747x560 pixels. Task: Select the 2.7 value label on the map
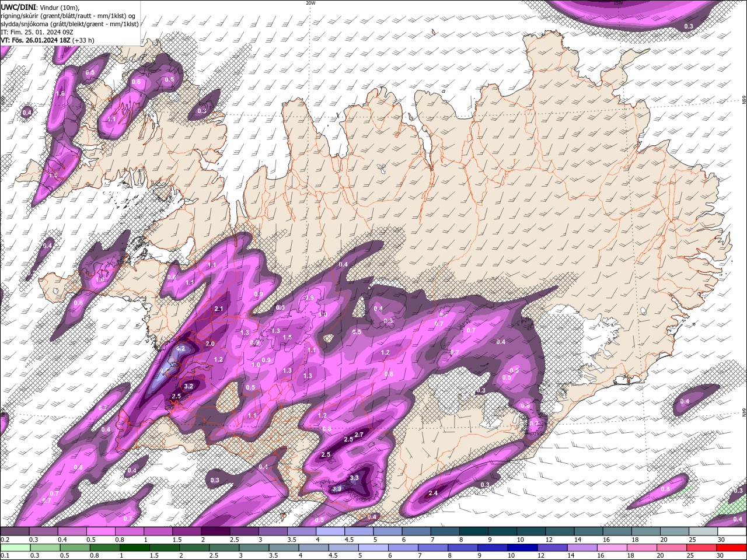click(359, 435)
